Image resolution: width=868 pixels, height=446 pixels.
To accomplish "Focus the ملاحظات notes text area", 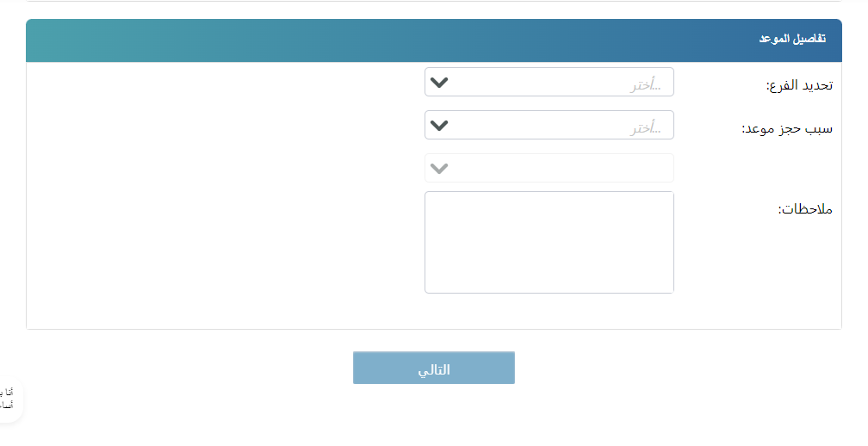I will click(x=549, y=242).
